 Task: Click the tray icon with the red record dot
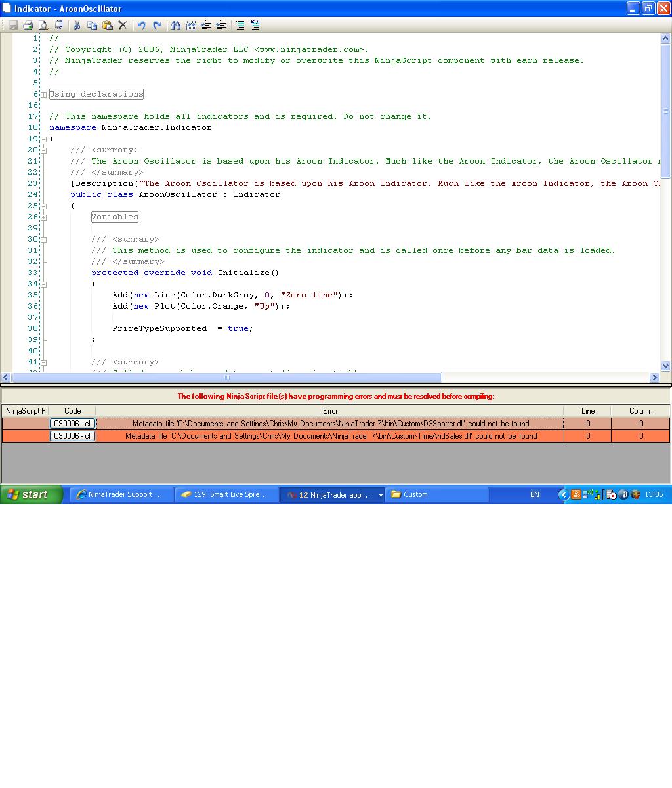point(611,494)
